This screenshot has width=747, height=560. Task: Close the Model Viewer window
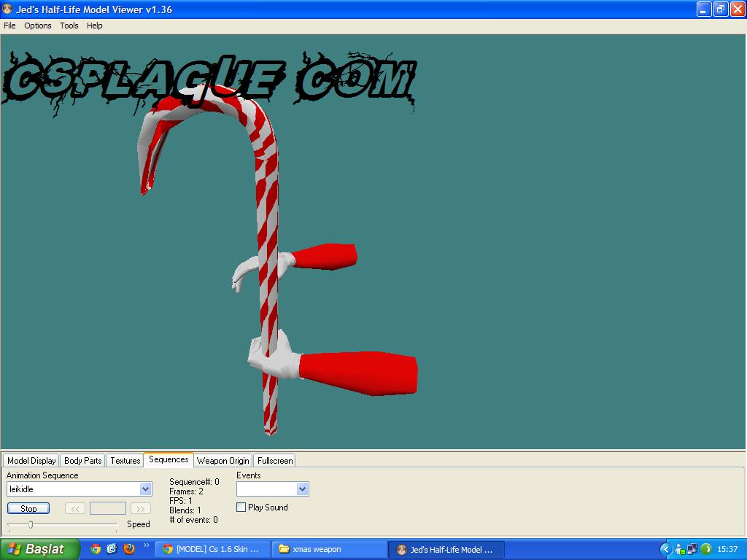pyautogui.click(x=738, y=9)
